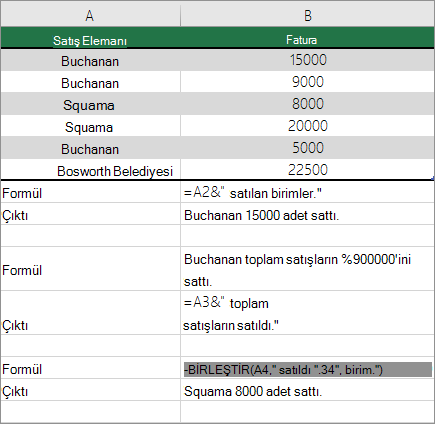Select the '=A3& toplam satışların satıldı.' cell
This screenshot has height=424, width=435.
click(307, 313)
